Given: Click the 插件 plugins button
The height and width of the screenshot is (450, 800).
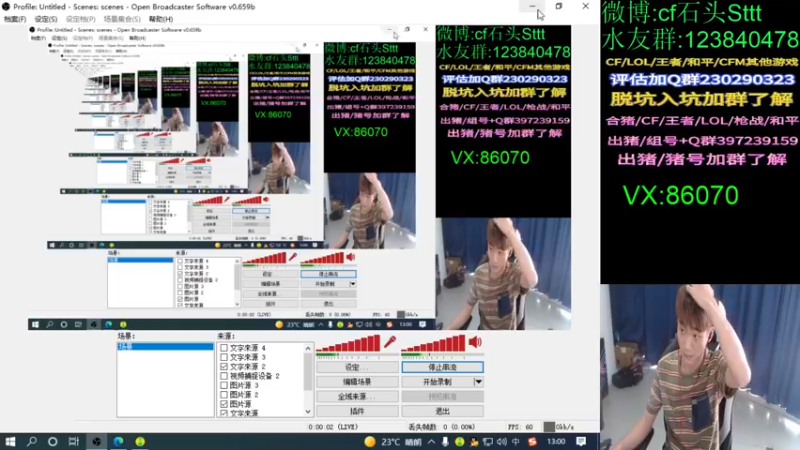Looking at the screenshot, I should (357, 411).
